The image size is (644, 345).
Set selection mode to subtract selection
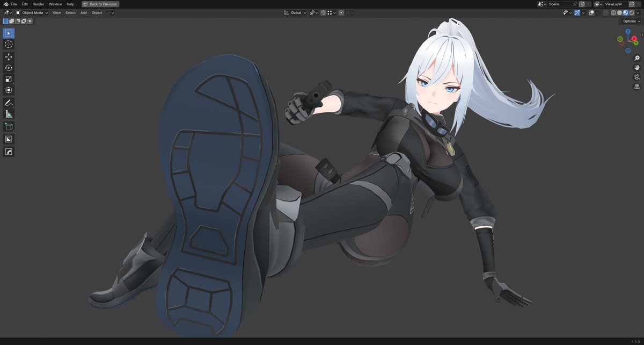tap(18, 21)
